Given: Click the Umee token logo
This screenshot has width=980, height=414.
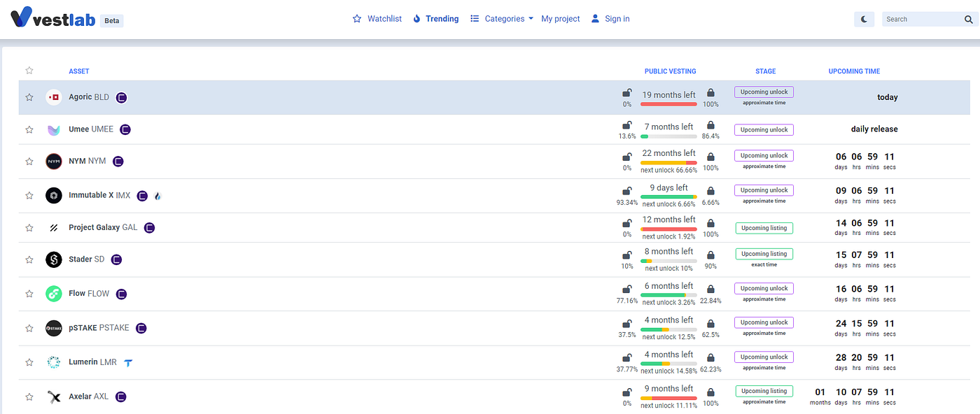Looking at the screenshot, I should [54, 129].
